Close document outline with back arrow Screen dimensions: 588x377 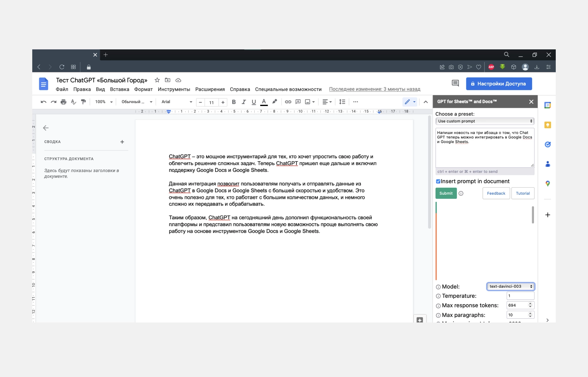[x=46, y=128]
